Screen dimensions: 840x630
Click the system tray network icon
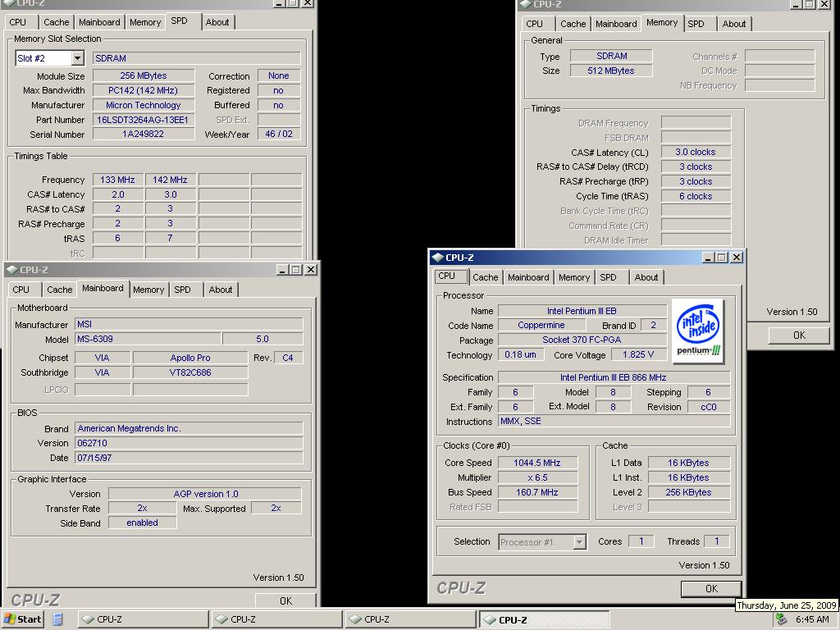point(781,619)
